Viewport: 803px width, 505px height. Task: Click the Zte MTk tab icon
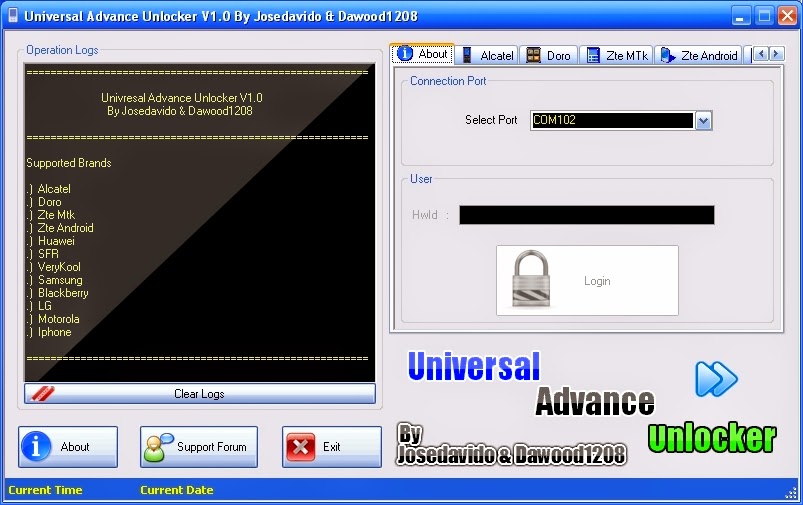pos(593,55)
